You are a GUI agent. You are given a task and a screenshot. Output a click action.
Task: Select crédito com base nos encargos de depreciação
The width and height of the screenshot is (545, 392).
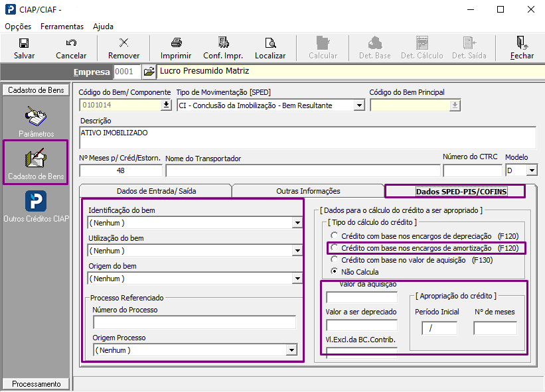[335, 235]
